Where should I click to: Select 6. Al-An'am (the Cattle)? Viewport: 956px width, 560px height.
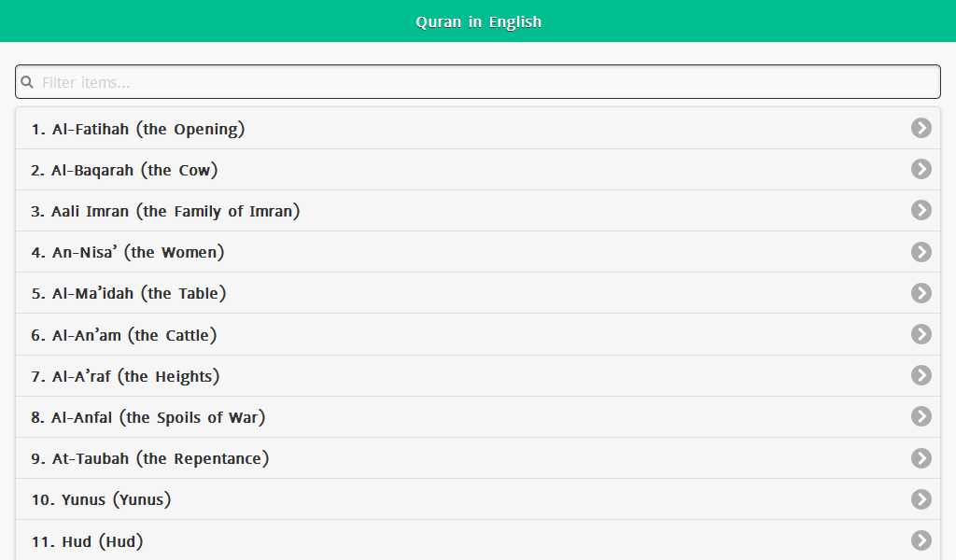pyautogui.click(x=124, y=335)
